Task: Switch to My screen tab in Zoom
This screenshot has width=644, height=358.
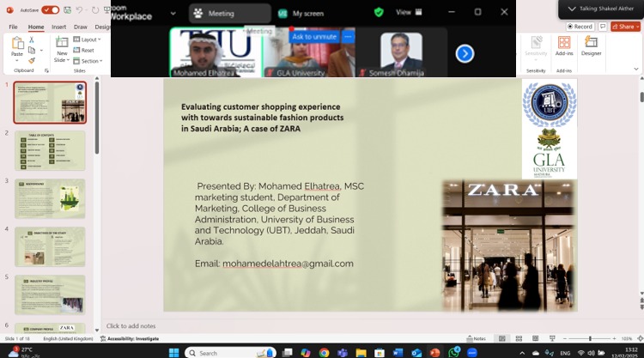Action: pos(301,14)
